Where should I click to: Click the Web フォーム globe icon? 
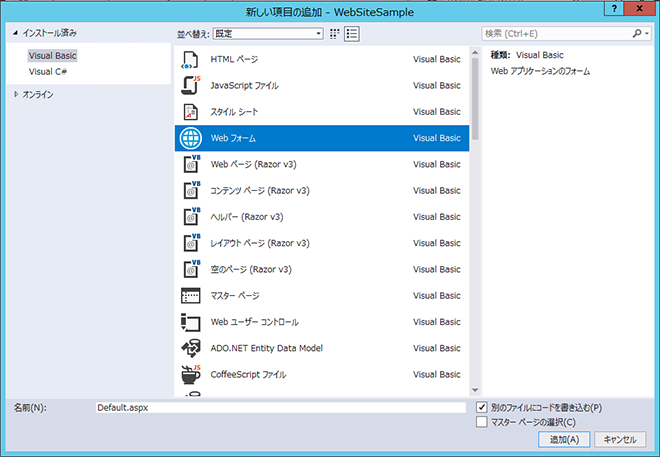[191, 138]
